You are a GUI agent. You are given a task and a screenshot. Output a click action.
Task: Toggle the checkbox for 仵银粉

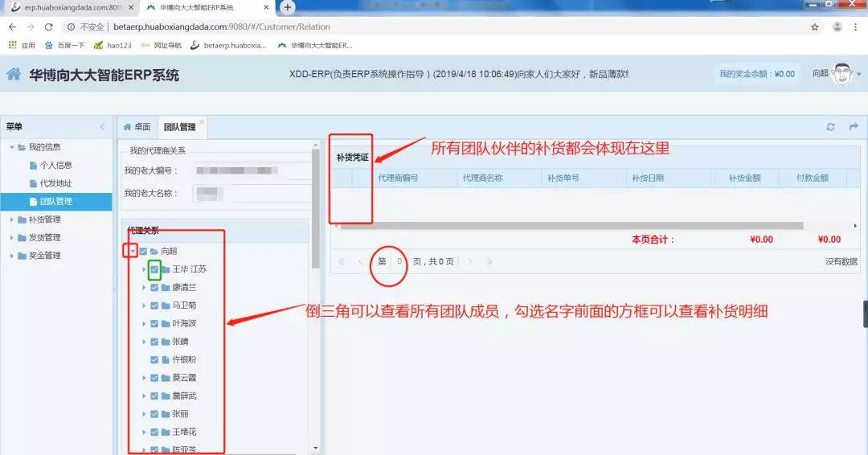tap(154, 360)
